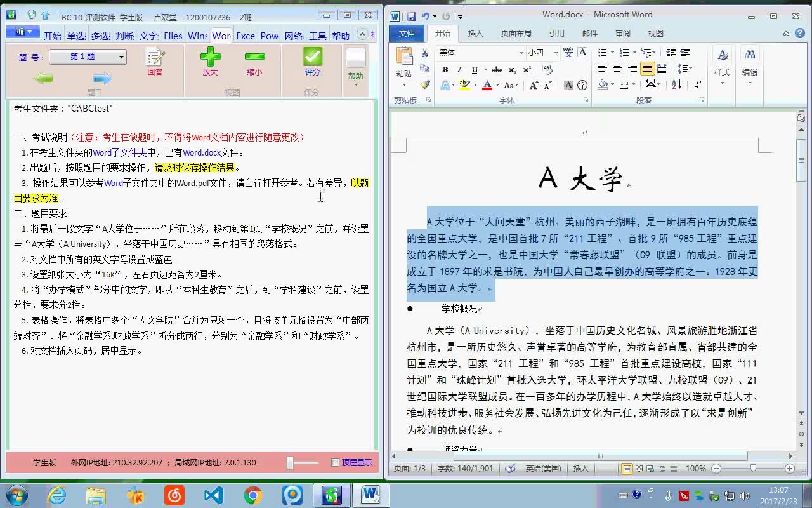812x508 pixels.
Task: Select the 单选 tab in BC software
Action: click(76, 36)
